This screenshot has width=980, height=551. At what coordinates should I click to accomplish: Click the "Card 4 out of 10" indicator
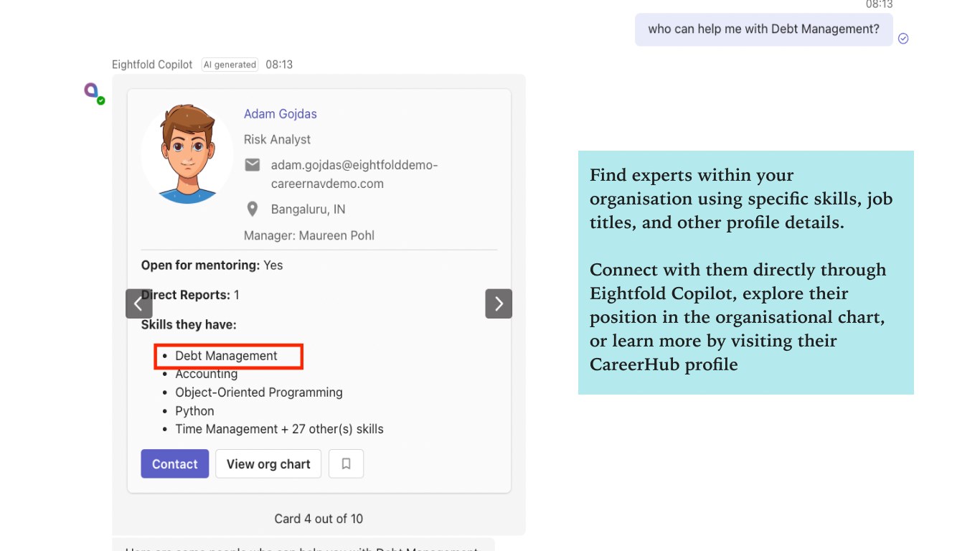319,519
